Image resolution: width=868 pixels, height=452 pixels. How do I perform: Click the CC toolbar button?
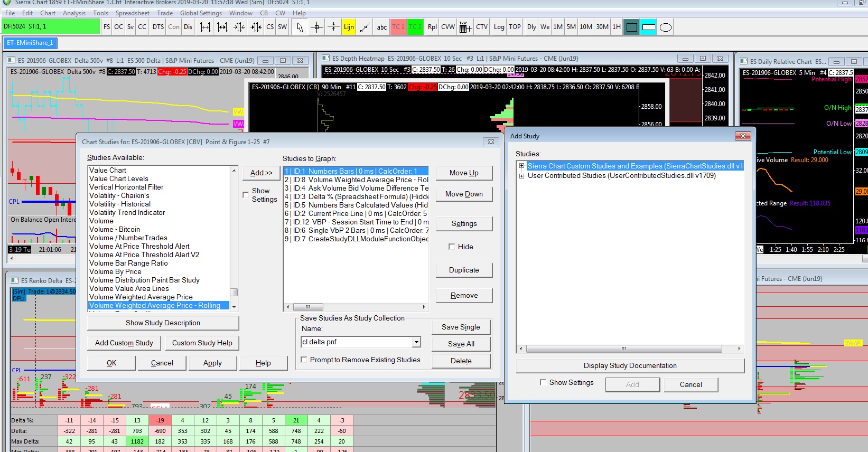[142, 27]
